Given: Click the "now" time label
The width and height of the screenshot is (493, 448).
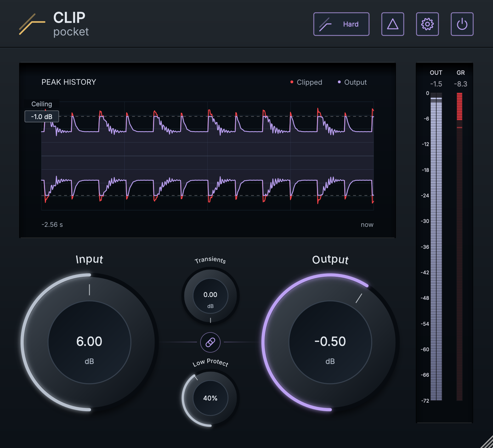Looking at the screenshot, I should (367, 225).
